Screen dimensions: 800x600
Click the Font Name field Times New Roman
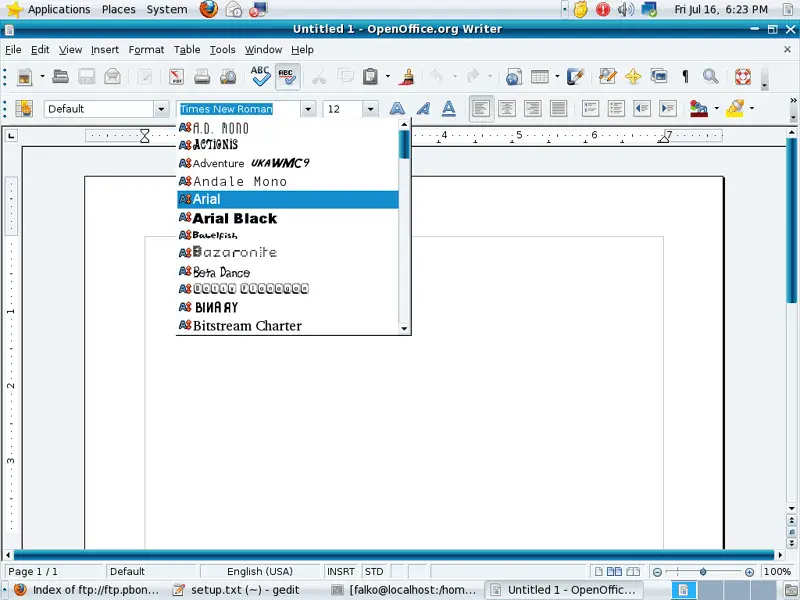tap(239, 109)
